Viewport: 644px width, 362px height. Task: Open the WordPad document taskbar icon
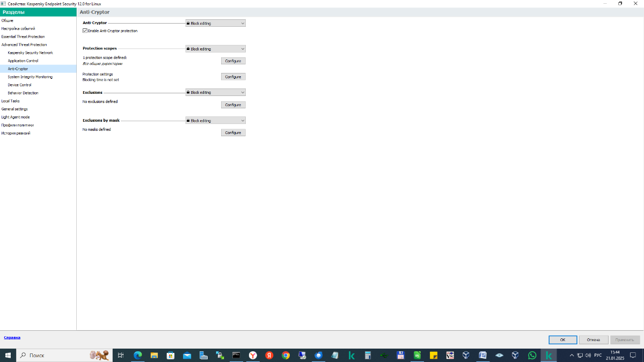pos(483,355)
